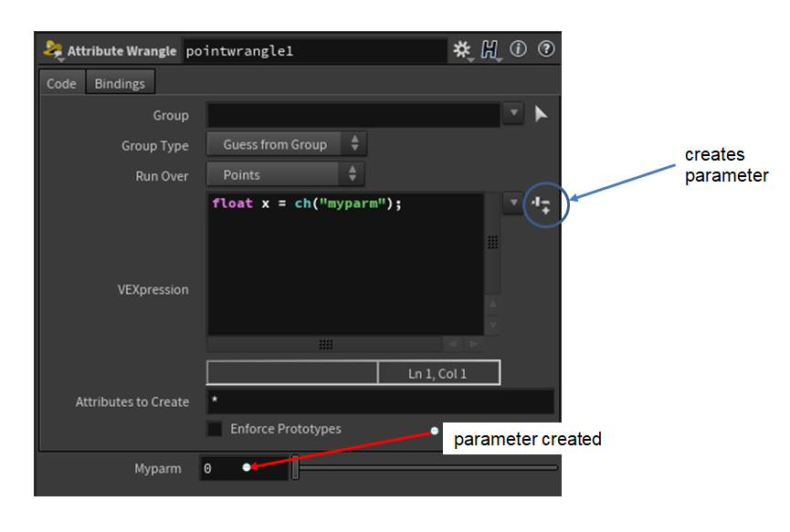Open the node info icon
Viewport: 790px width, 532px height.
519,50
